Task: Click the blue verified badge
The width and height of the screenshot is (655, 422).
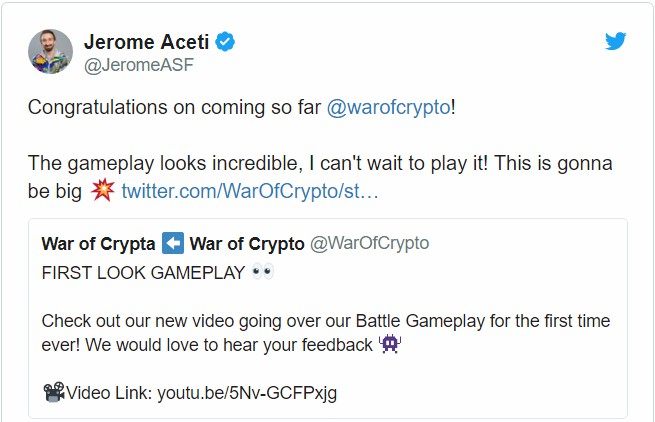Action: click(227, 43)
